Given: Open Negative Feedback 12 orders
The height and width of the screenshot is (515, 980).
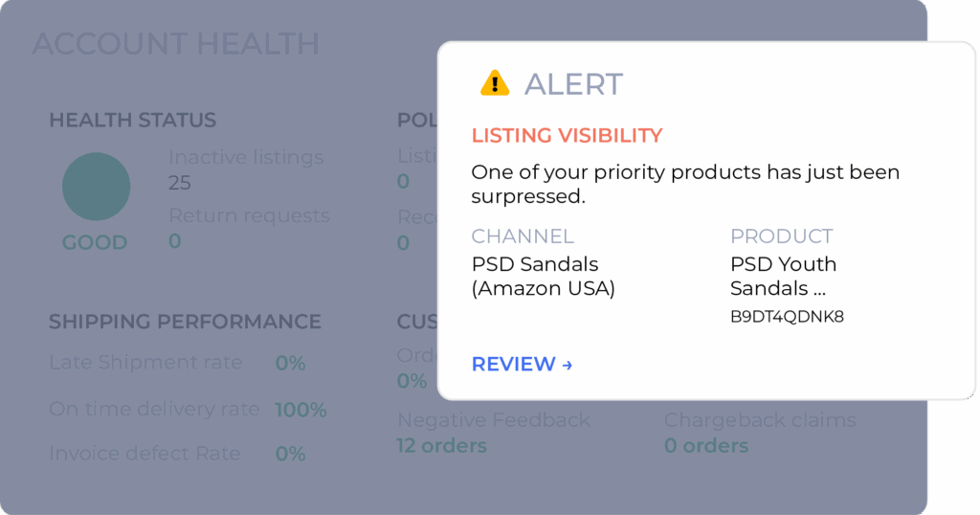Looking at the screenshot, I should tap(441, 446).
